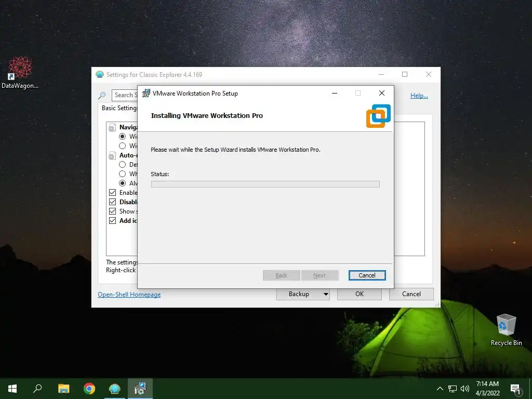This screenshot has width=532, height=399.
Task: Click the 'Installing VMware Workstation Pro' heading
Action: [x=207, y=116]
